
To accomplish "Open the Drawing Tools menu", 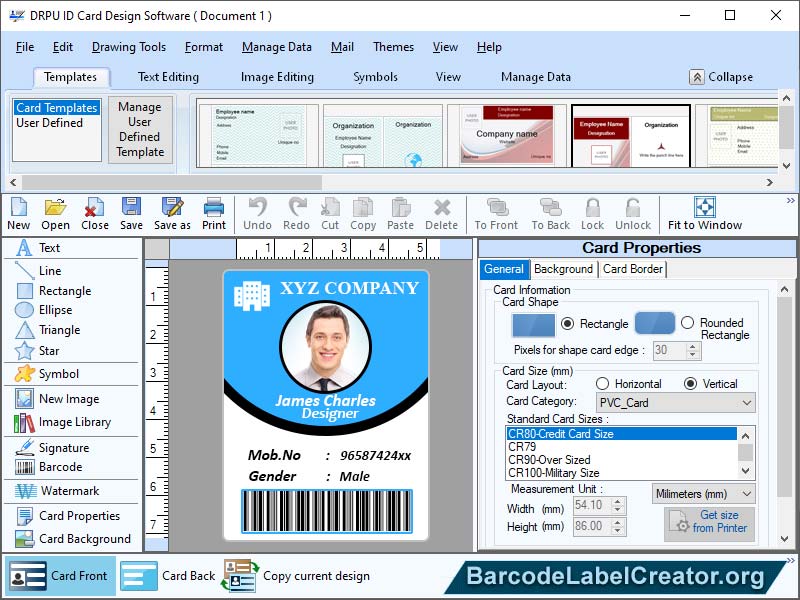I will pyautogui.click(x=129, y=47).
